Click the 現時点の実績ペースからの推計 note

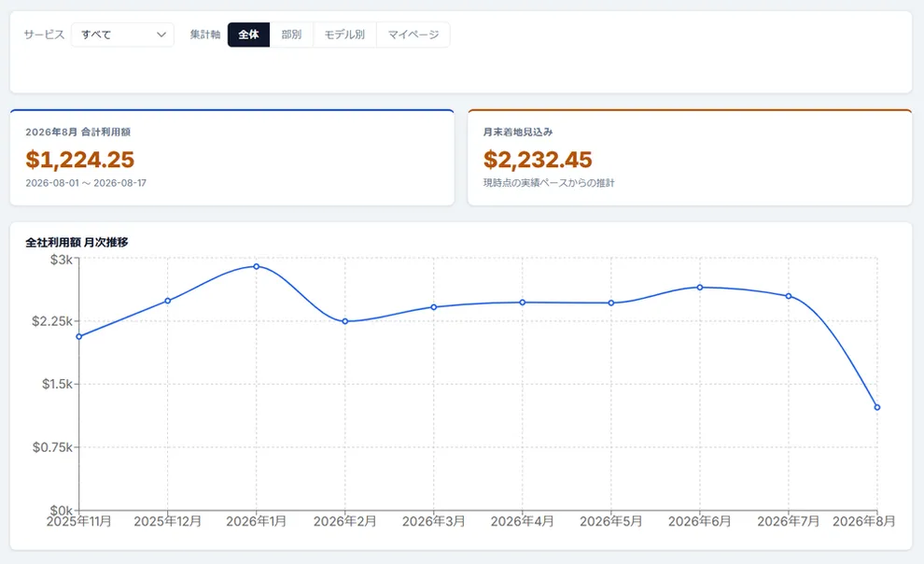point(549,183)
